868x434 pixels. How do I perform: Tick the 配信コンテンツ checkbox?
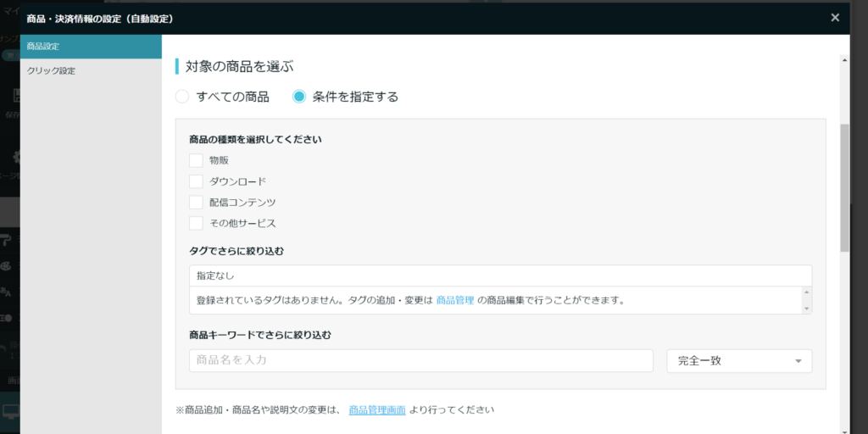(x=196, y=203)
